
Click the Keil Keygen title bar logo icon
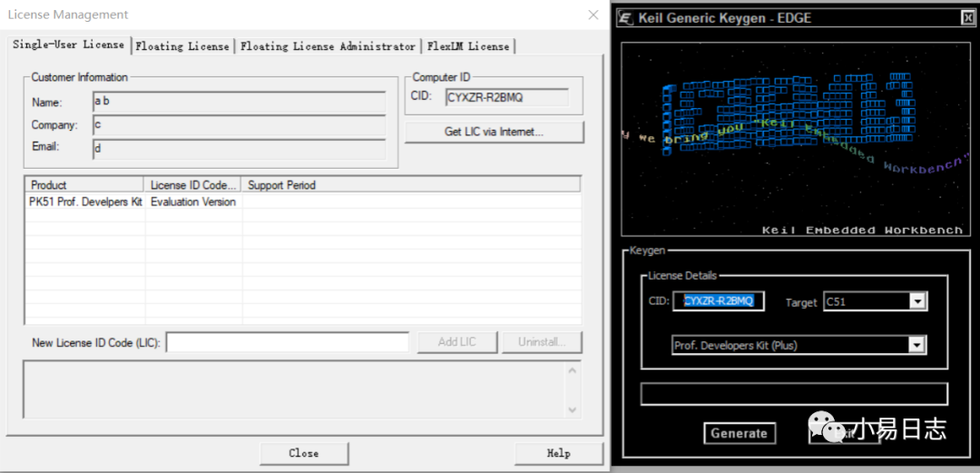click(626, 17)
